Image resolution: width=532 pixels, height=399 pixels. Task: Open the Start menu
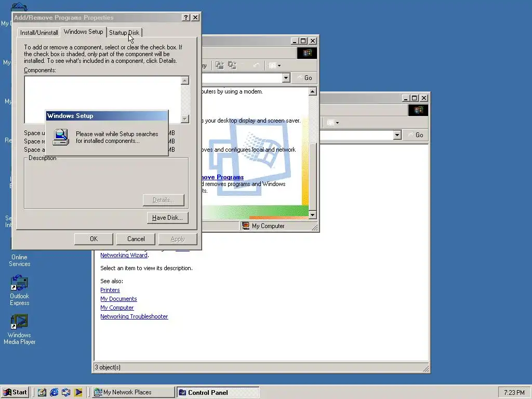pos(15,392)
